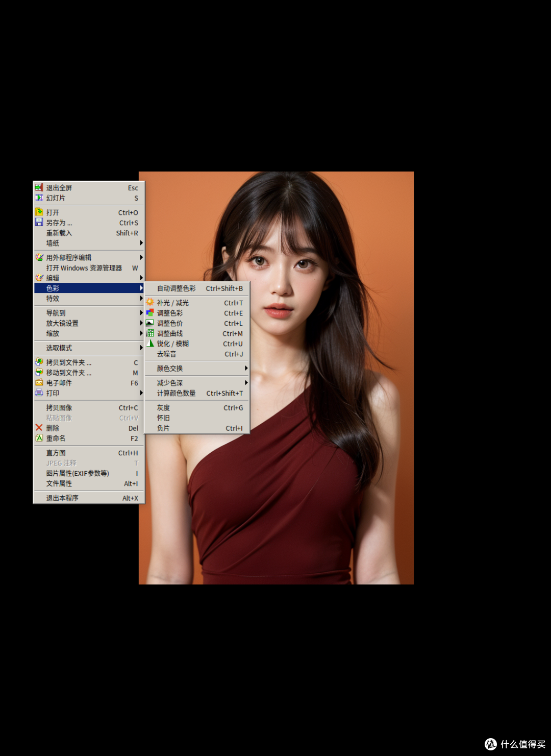Open 文件属性 from the menu
The width and height of the screenshot is (551, 756).
click(x=89, y=483)
